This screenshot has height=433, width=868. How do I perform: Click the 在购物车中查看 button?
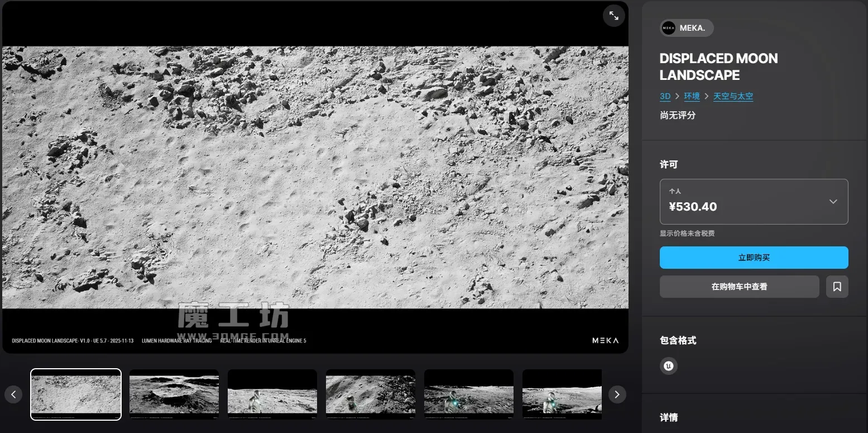[739, 287]
